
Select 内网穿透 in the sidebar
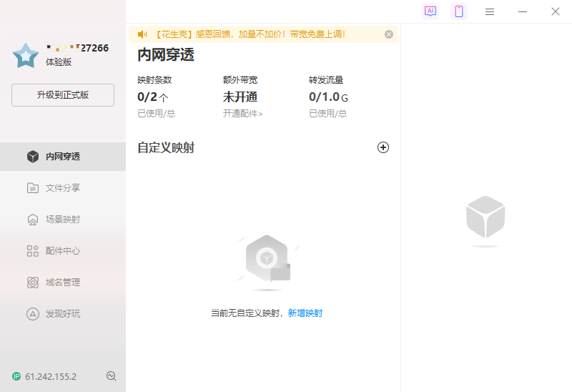62,157
